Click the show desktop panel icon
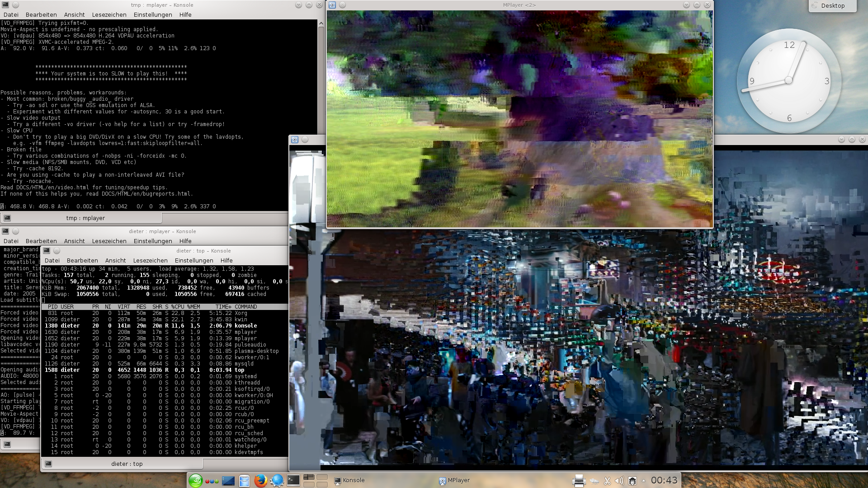Image resolution: width=868 pixels, height=488 pixels. [x=228, y=481]
